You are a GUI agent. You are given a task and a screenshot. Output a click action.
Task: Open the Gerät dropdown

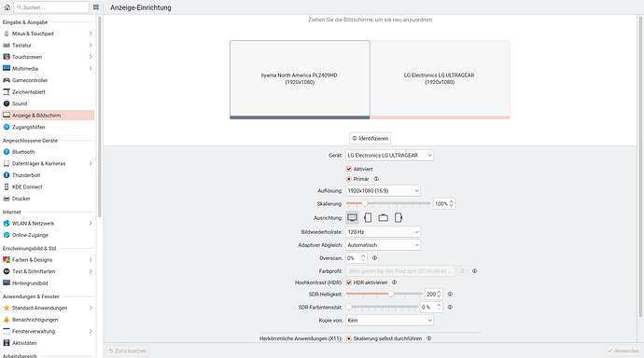point(389,156)
